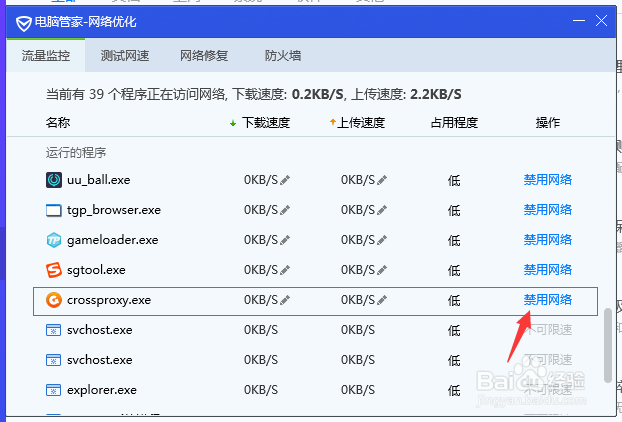Click 低 usage level for crossproxy.exe

click(x=454, y=301)
